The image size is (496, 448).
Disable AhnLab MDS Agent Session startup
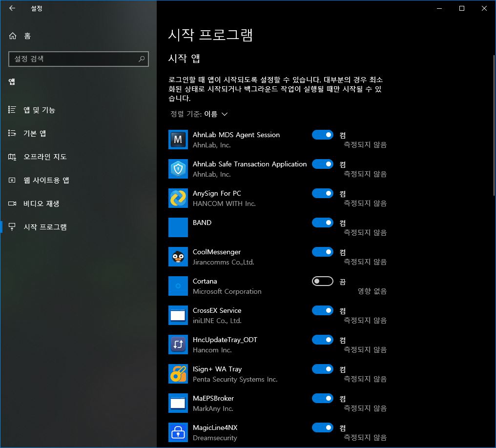pyautogui.click(x=323, y=135)
